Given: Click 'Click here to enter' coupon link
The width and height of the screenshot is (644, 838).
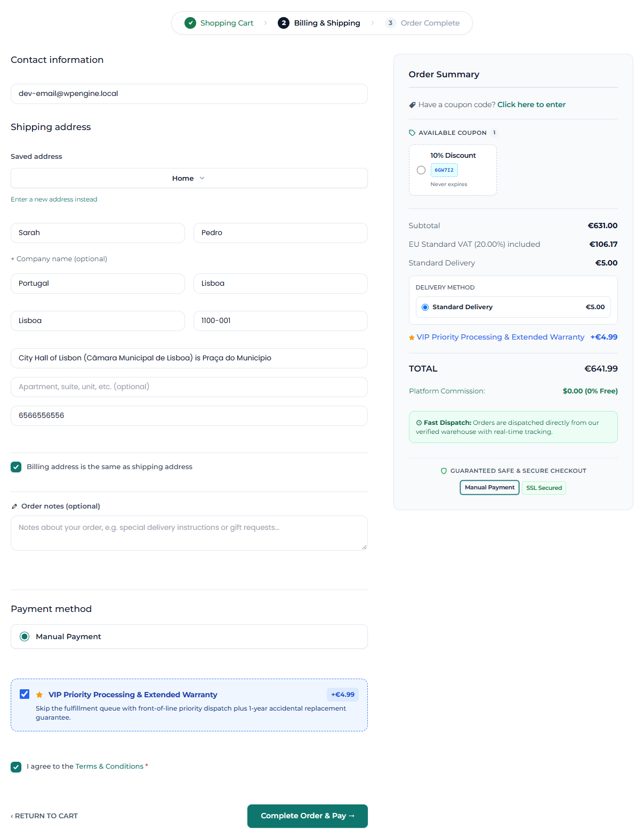Looking at the screenshot, I should (x=532, y=105).
